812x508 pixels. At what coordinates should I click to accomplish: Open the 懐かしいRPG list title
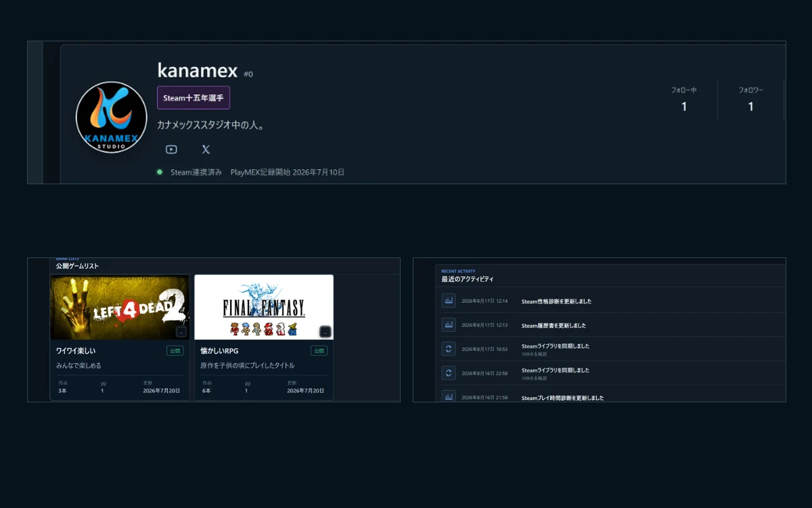pos(219,351)
